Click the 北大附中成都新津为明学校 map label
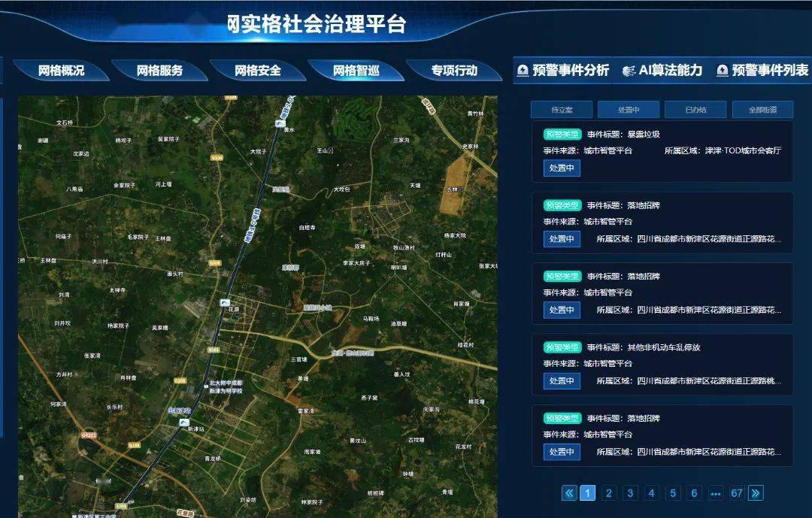Viewport: 812px width, 518px height. (x=226, y=387)
